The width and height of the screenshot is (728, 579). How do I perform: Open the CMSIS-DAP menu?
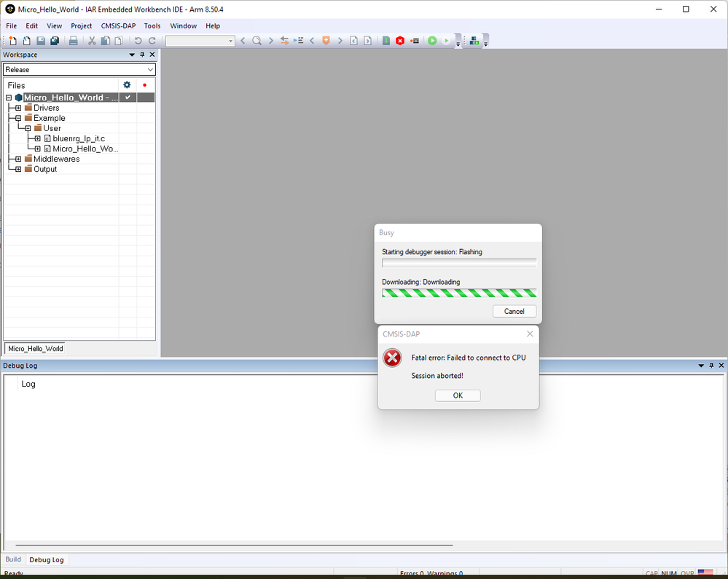pyautogui.click(x=118, y=26)
